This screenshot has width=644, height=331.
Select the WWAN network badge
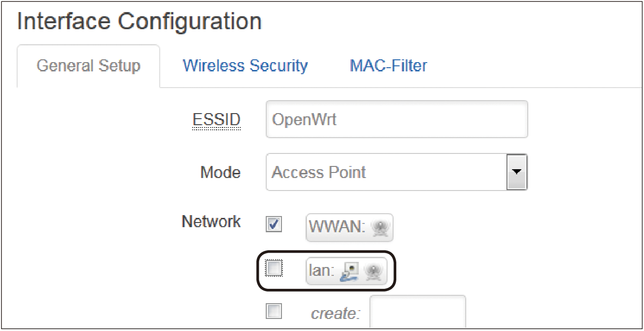(x=350, y=227)
